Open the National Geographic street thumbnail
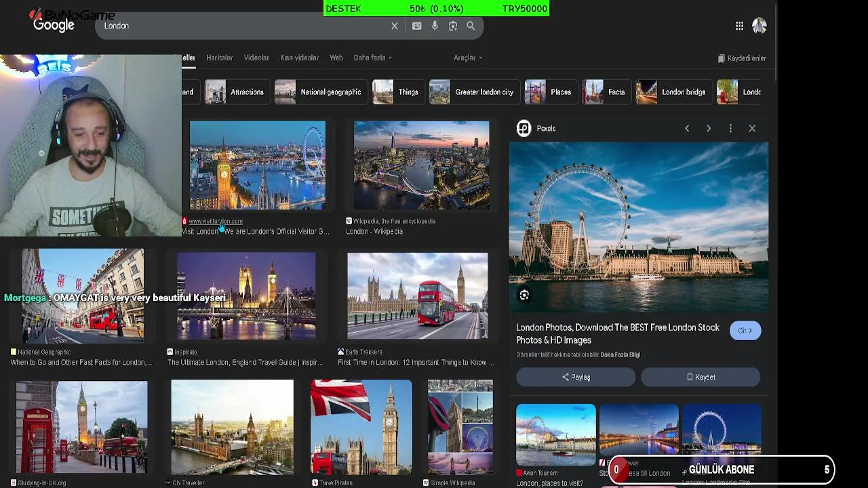The height and width of the screenshot is (488, 868). 82,295
